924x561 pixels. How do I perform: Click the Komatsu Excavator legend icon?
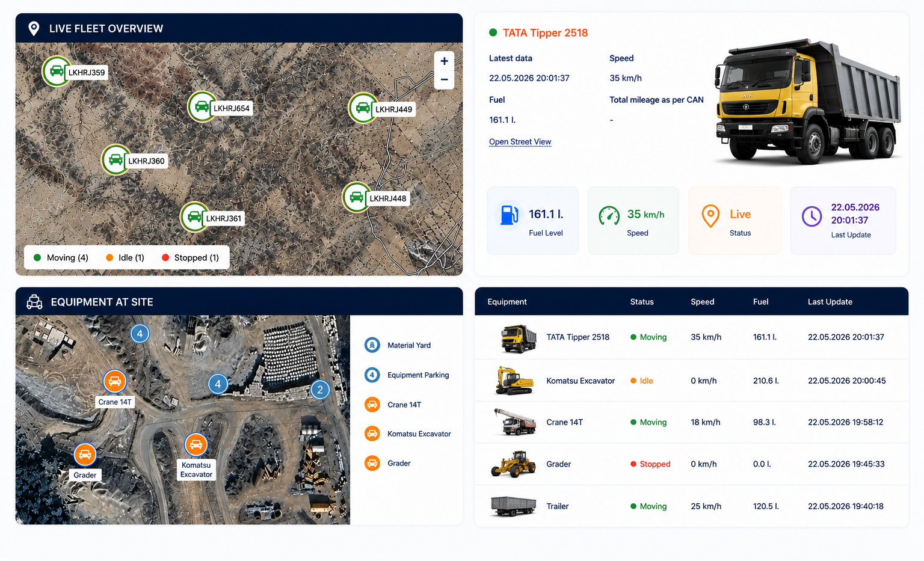372,434
